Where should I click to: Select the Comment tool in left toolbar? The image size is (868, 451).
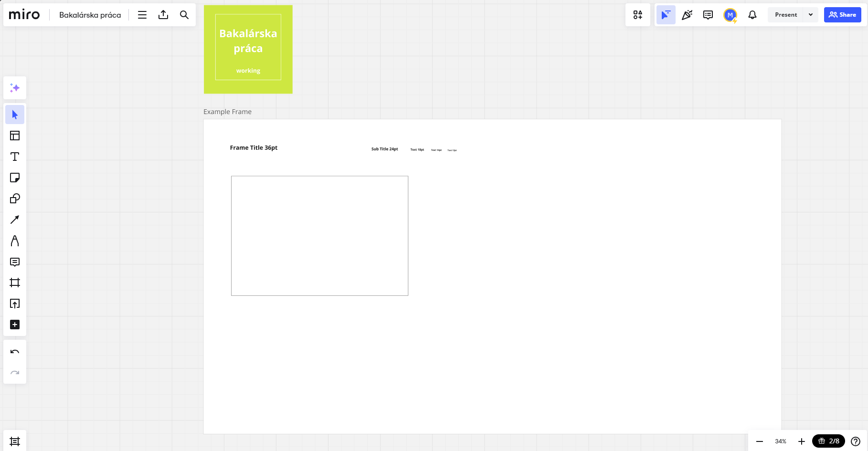coord(15,262)
